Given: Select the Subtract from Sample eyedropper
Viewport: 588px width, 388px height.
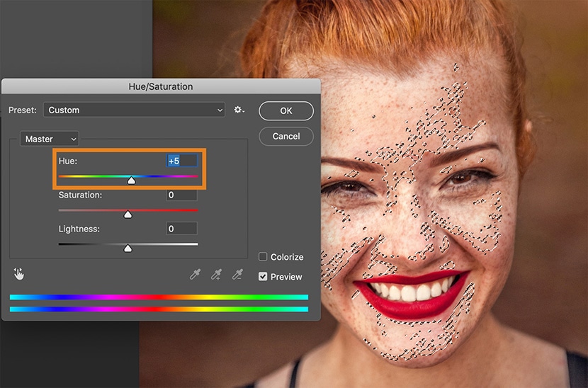Looking at the screenshot, I should point(239,275).
